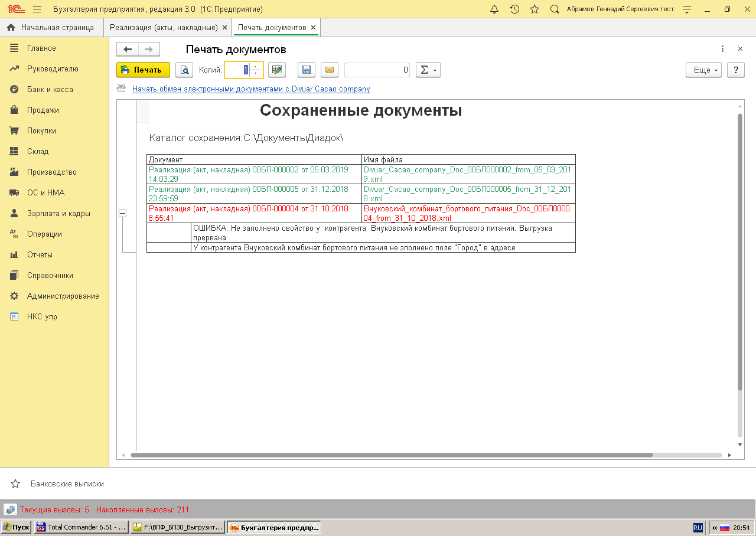Open the Отчеты section
This screenshot has width=756, height=536.
(54, 255)
